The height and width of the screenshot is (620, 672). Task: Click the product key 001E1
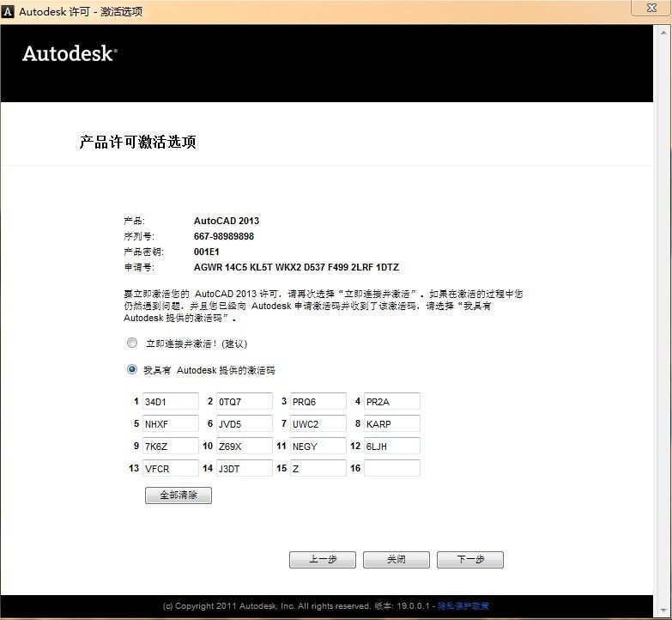coord(207,252)
